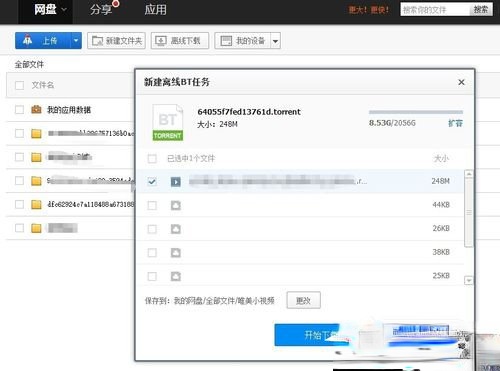
Task: Open the 应用 tab
Action: point(155,10)
